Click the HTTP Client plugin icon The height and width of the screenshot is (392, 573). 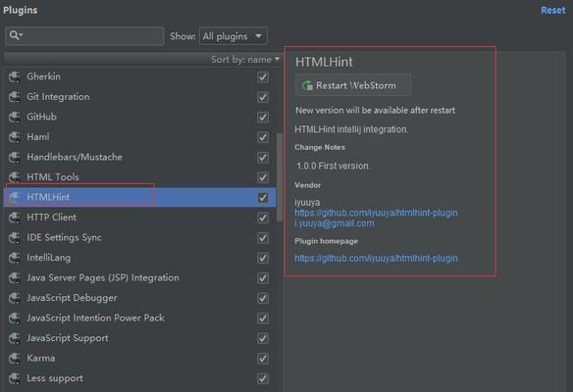[x=15, y=218]
